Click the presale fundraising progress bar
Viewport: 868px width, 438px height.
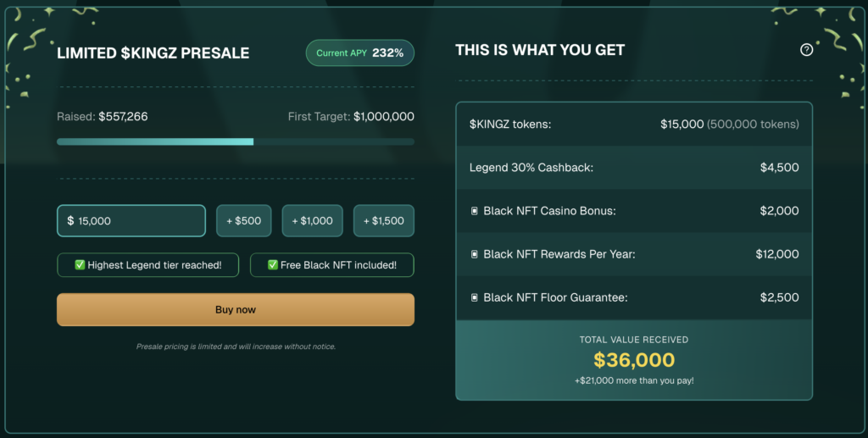[236, 141]
